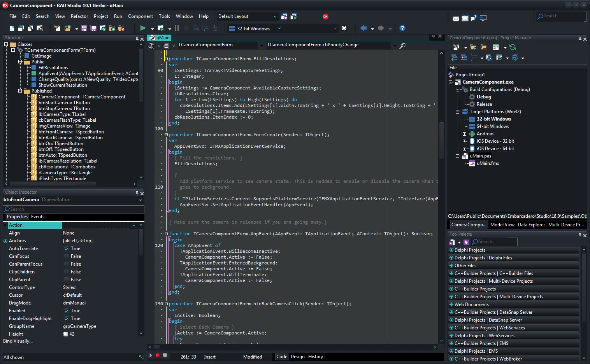Image resolution: width=590 pixels, height=364 pixels.
Task: Toggle the AutoTranslate checkbox
Action: click(67, 248)
